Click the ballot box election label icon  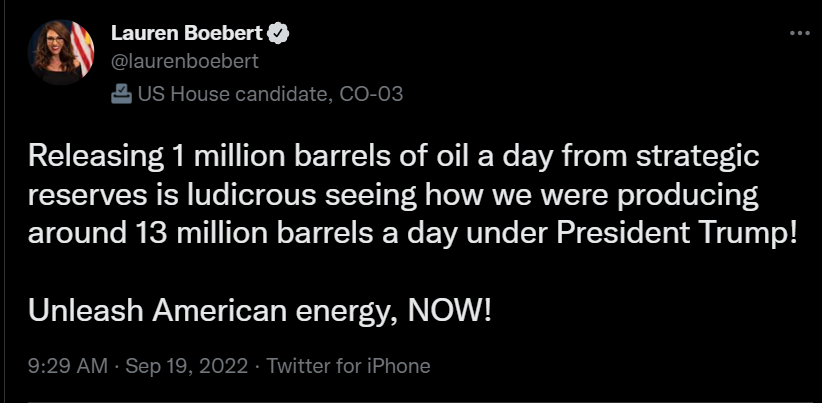point(122,94)
